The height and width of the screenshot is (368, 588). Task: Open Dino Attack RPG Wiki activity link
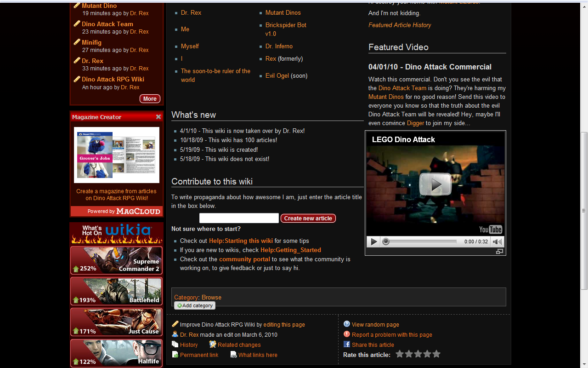[113, 79]
